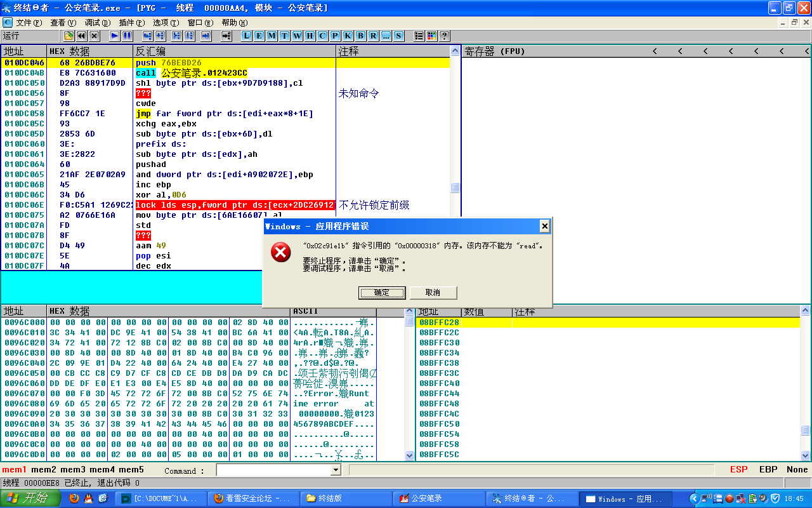Image resolution: width=812 pixels, height=508 pixels.
Task: Select the hex dump row 0096C070
Action: tap(189, 394)
